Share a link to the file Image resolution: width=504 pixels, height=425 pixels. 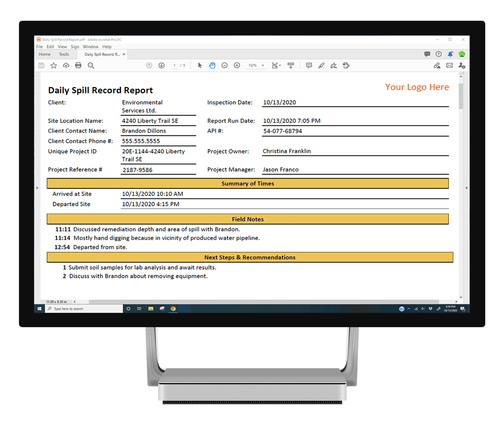pos(437,65)
